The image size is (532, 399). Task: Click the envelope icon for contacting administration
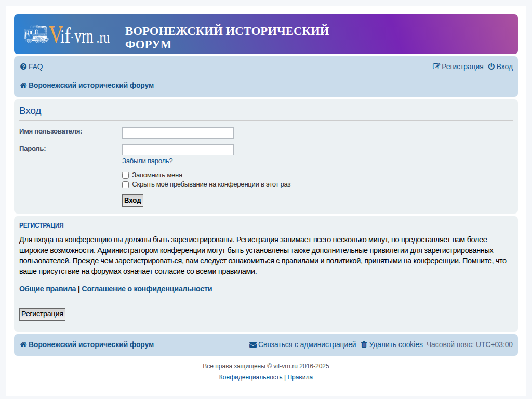[253, 344]
